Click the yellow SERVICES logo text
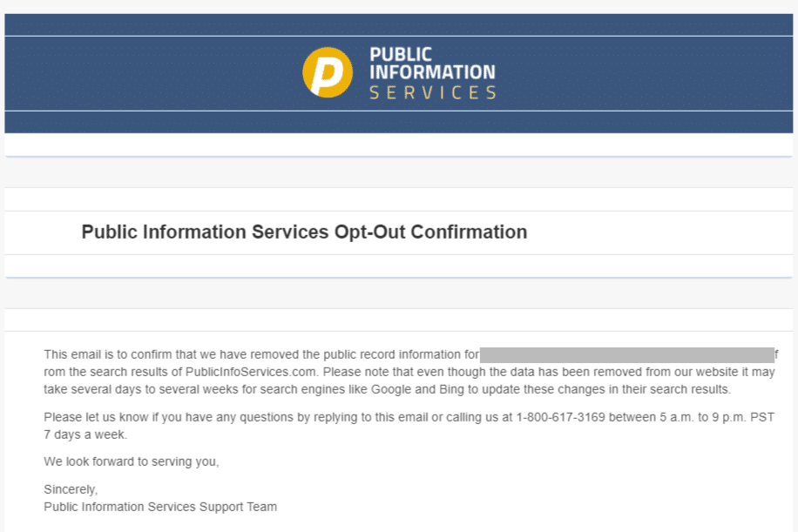This screenshot has height=532, width=798. click(433, 92)
